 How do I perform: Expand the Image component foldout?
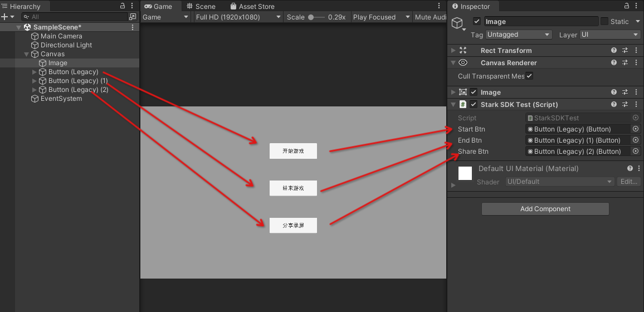[453, 92]
